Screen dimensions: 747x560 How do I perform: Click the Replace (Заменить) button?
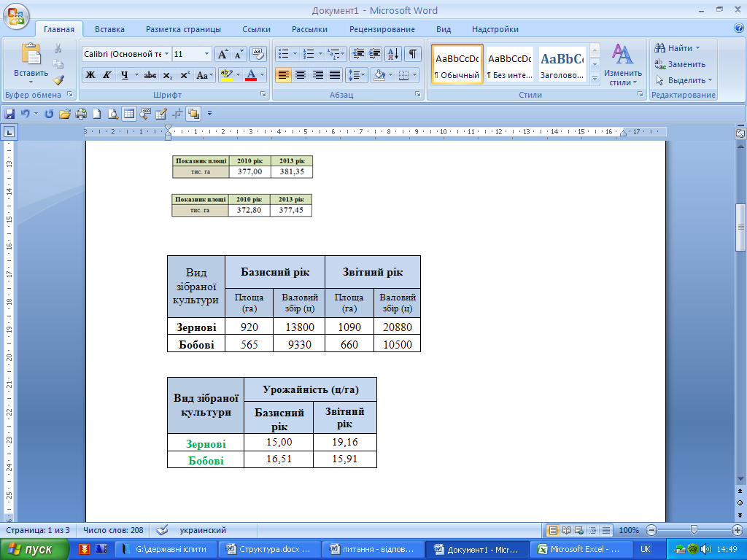click(x=681, y=64)
